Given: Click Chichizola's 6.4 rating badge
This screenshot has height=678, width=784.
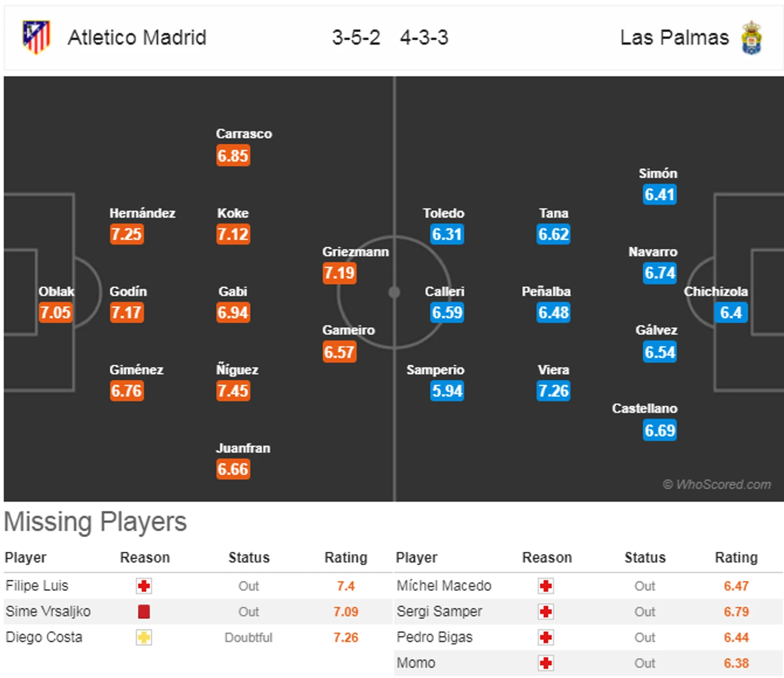Looking at the screenshot, I should click(731, 312).
